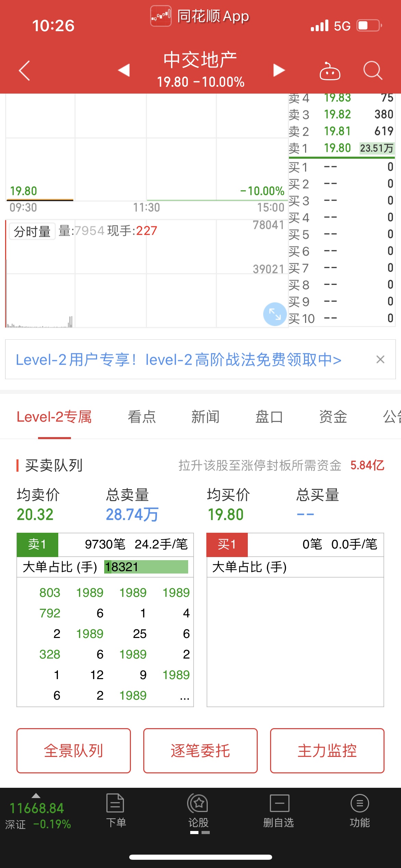Switch to the 新闻 tab
The width and height of the screenshot is (401, 868).
tap(205, 417)
